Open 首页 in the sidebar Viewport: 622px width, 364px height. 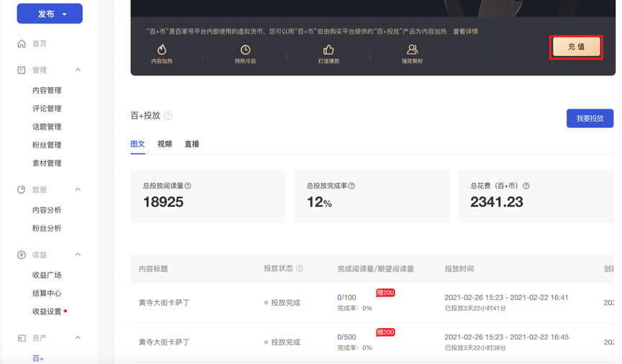point(40,44)
